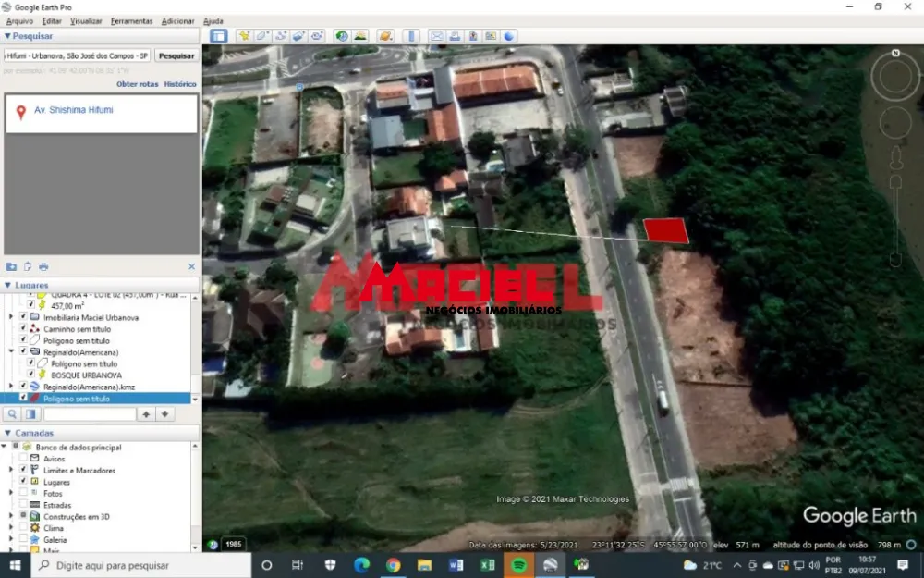The height and width of the screenshot is (578, 924).
Task: Open the historical imagery clock tool
Action: (x=342, y=36)
